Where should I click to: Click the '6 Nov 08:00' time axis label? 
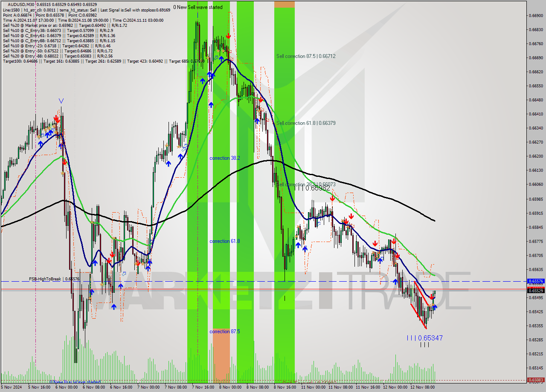pyautogui.click(x=94, y=387)
